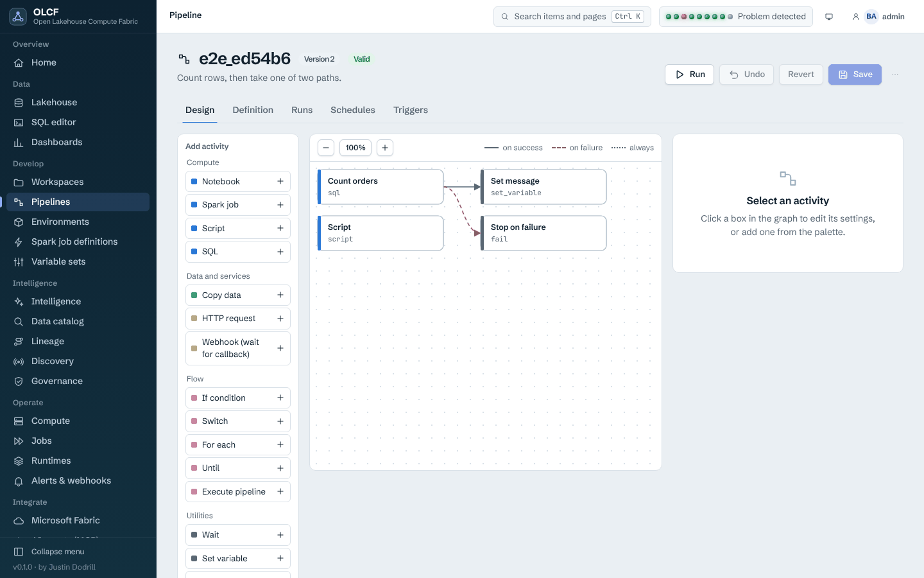Click the plus to add Notebook activity
Screen dimensions: 924x578
[x=280, y=181]
